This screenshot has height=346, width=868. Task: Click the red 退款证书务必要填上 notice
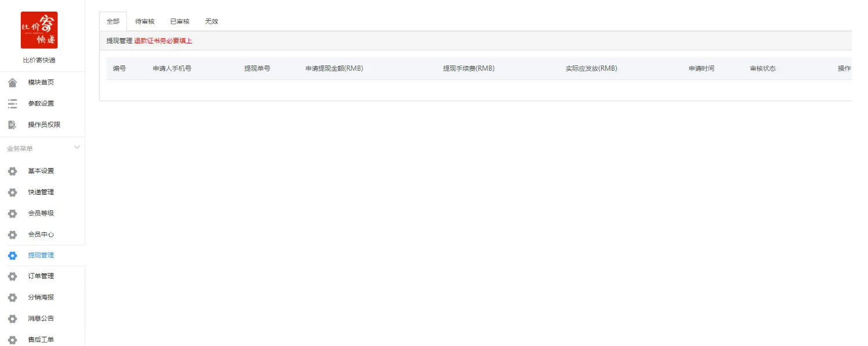coord(163,41)
